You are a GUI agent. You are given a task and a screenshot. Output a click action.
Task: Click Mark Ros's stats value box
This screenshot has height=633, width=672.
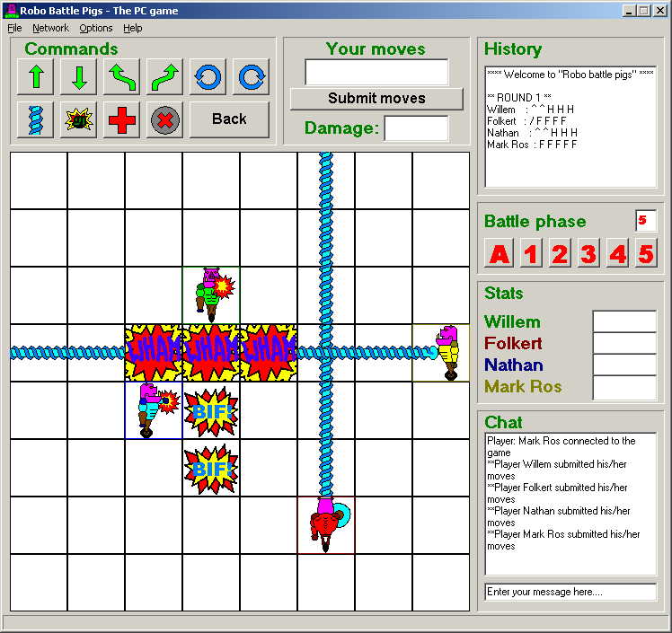[624, 387]
